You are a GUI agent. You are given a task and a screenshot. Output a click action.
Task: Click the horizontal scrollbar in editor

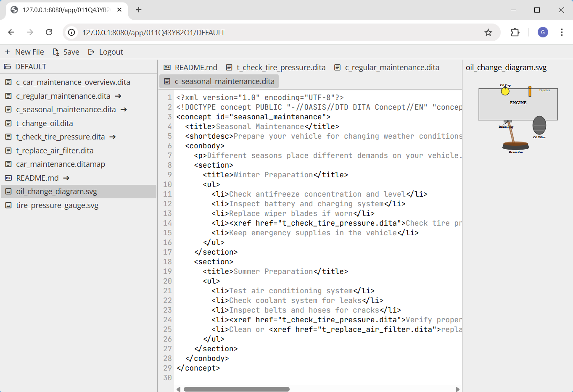tap(236, 389)
